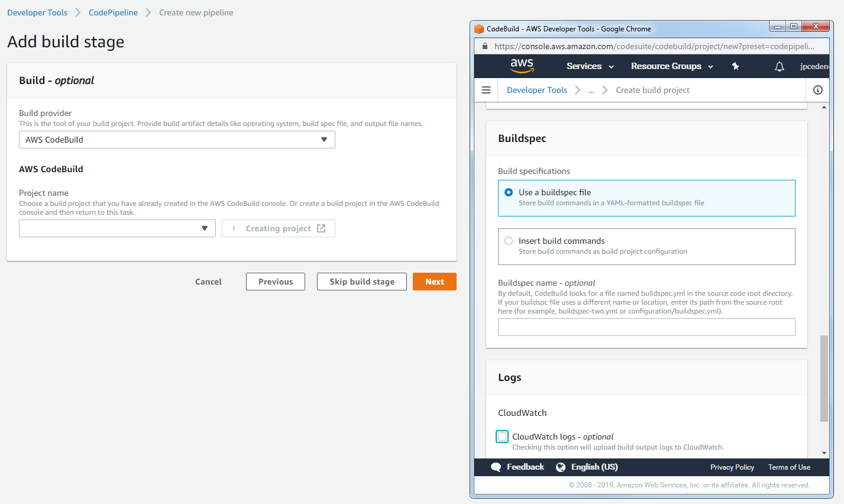This screenshot has width=844, height=504.
Task: Click the AWS logo in popup window
Action: coord(522,66)
